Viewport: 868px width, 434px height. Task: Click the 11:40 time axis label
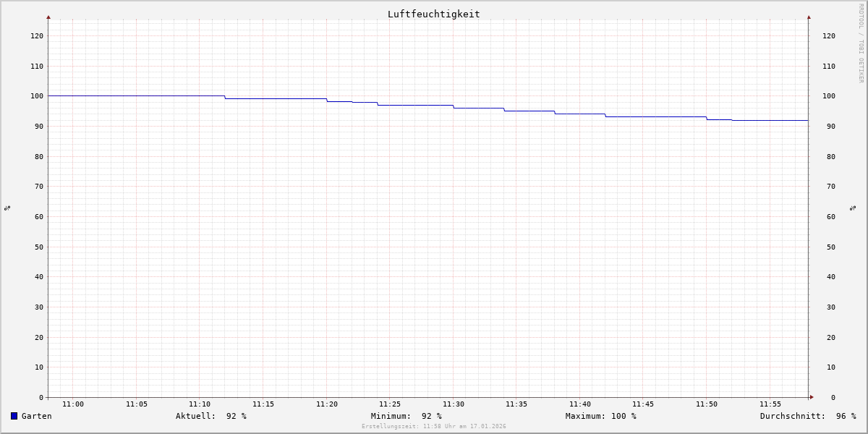pos(580,404)
